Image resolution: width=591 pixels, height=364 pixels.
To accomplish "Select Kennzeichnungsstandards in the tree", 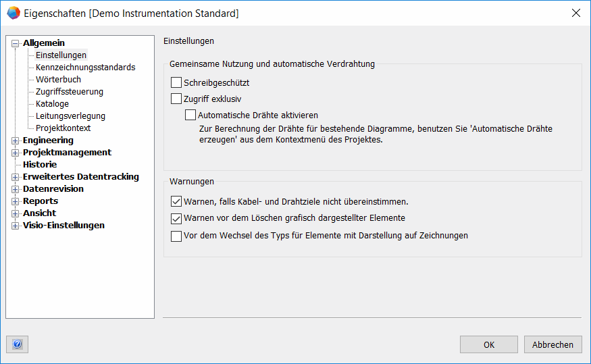I will pos(85,68).
